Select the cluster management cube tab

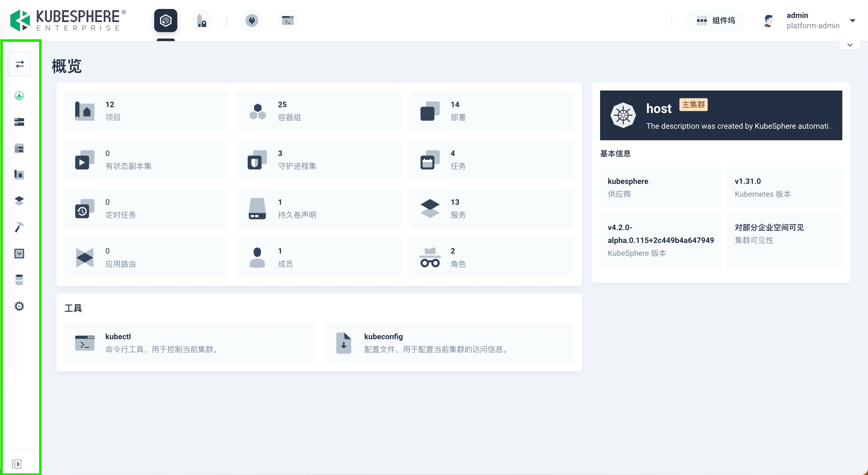[165, 21]
